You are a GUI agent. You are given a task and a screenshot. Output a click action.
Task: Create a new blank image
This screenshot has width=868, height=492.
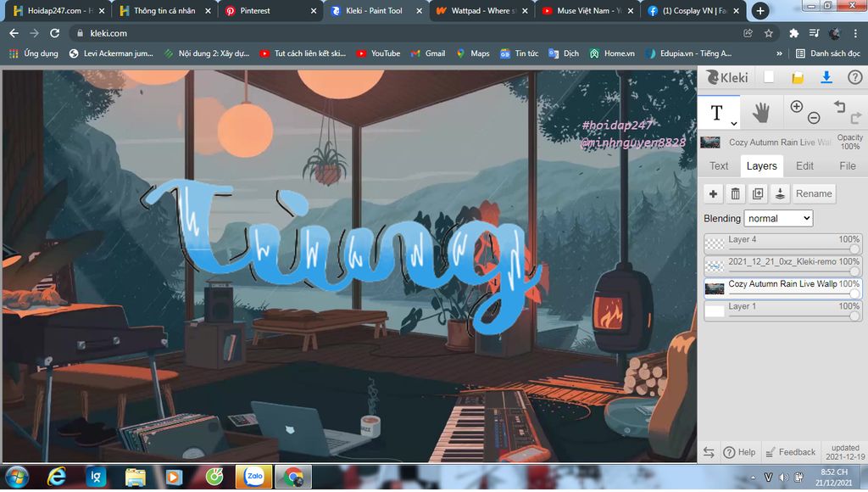point(769,77)
